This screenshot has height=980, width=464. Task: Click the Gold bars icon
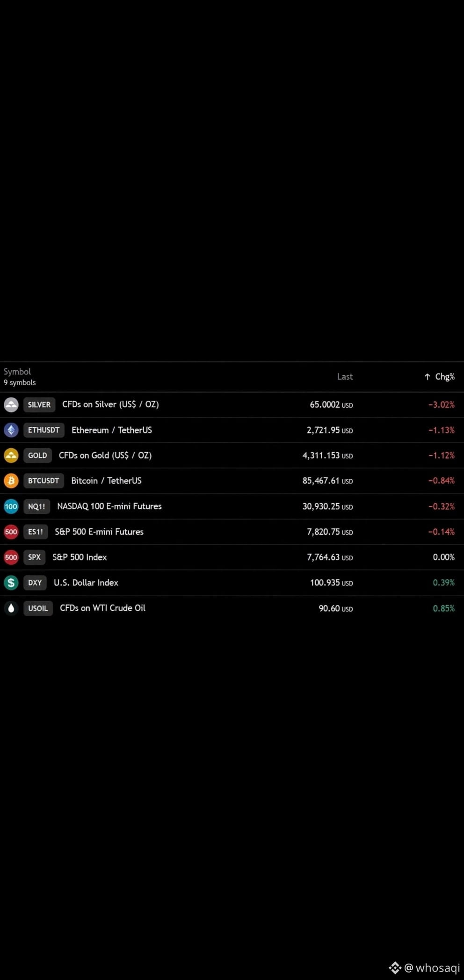pyautogui.click(x=11, y=455)
